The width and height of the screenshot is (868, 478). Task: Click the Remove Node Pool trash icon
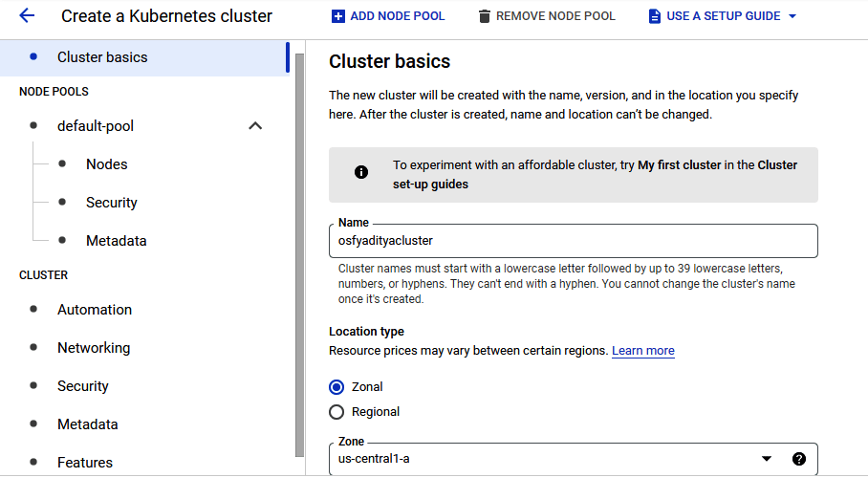[x=485, y=16]
